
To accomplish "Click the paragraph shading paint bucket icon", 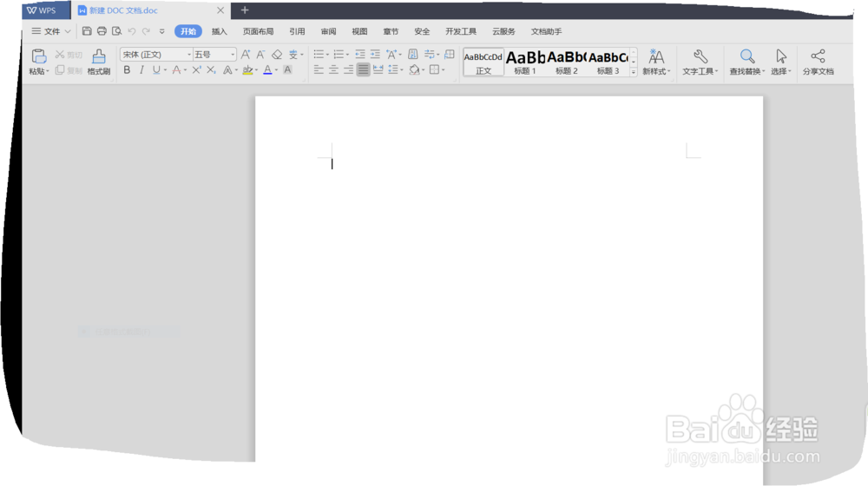I will click(414, 69).
